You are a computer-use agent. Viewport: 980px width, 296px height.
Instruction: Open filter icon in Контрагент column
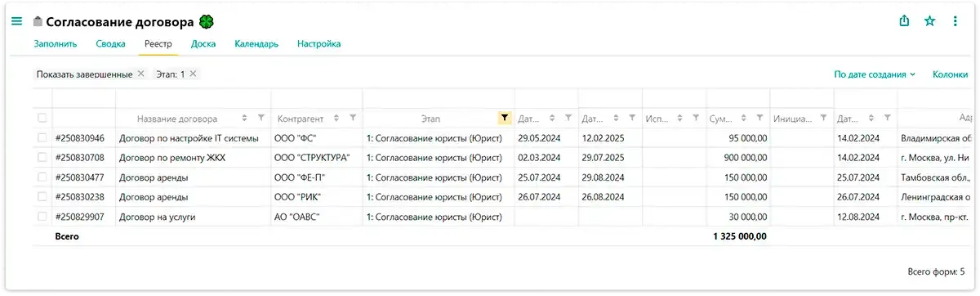tap(352, 118)
